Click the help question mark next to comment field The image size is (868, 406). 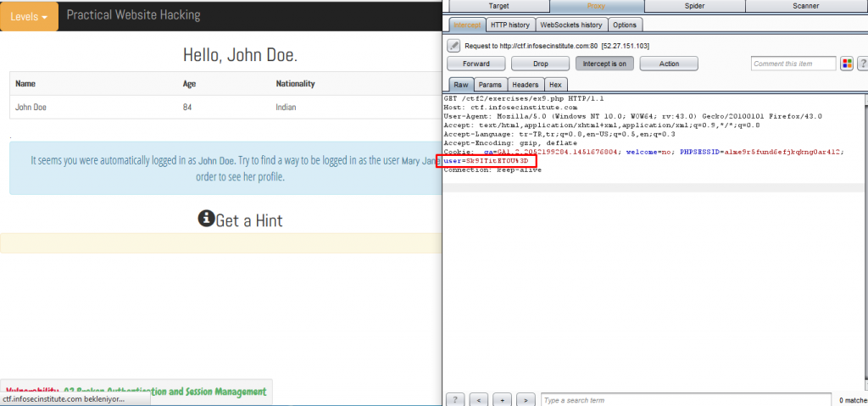(862, 64)
